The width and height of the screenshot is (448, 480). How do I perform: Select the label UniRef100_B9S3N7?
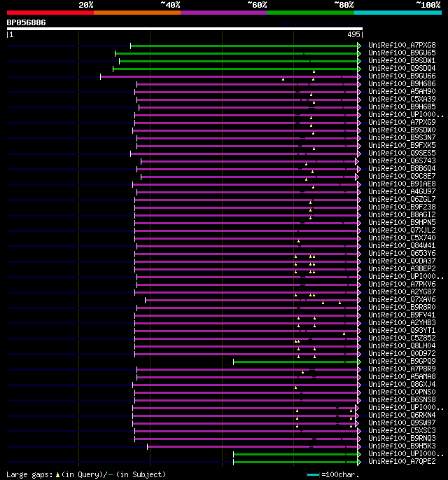point(402,138)
